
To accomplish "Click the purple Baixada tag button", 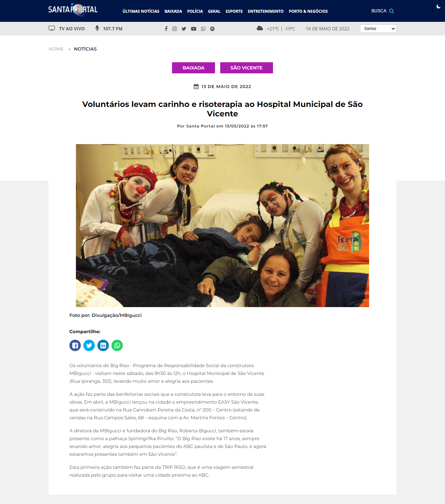I will (x=194, y=68).
